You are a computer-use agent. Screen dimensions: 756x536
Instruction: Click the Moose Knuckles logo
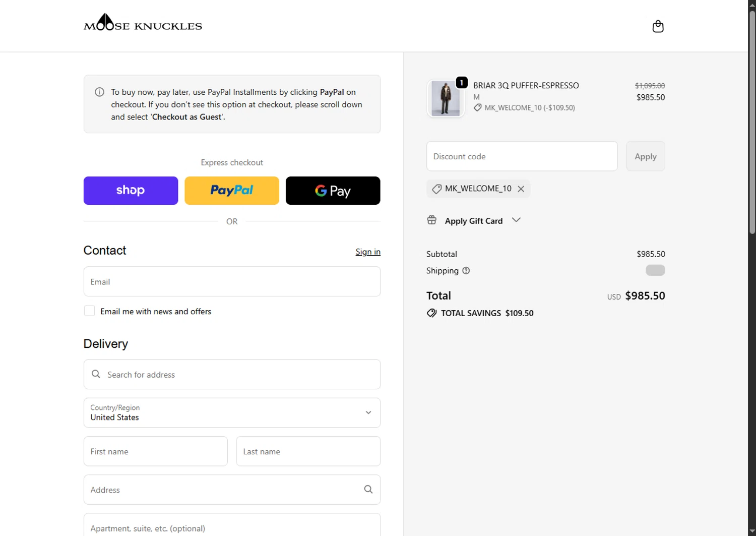click(143, 23)
